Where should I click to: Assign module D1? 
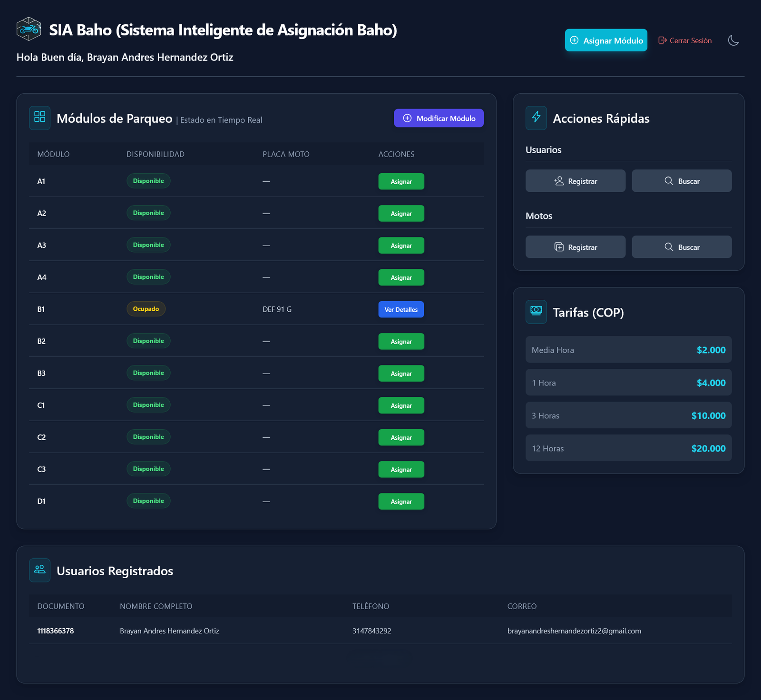(401, 502)
